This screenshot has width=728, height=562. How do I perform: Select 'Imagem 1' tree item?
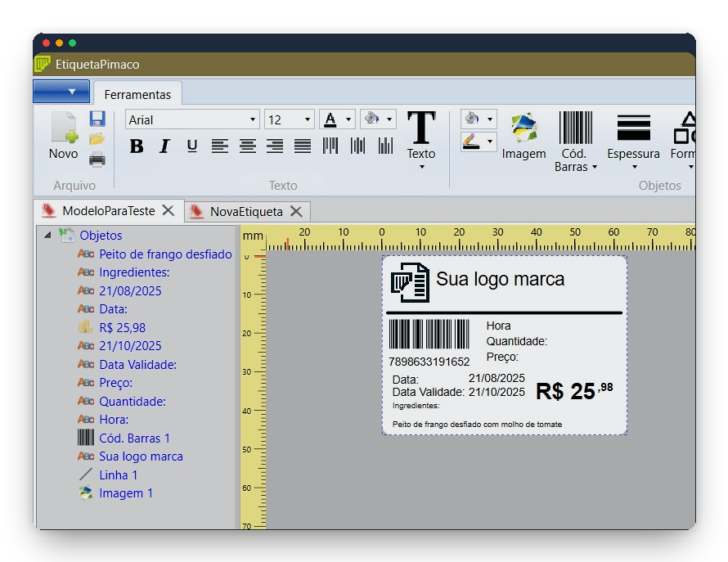click(126, 492)
